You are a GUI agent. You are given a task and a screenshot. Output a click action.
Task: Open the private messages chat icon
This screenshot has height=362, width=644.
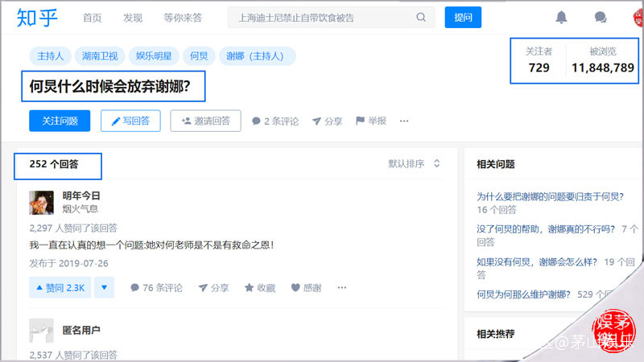pos(600,17)
